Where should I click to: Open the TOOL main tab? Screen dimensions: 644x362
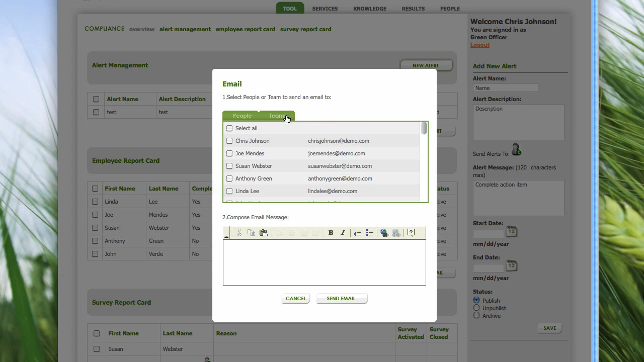pos(290,9)
